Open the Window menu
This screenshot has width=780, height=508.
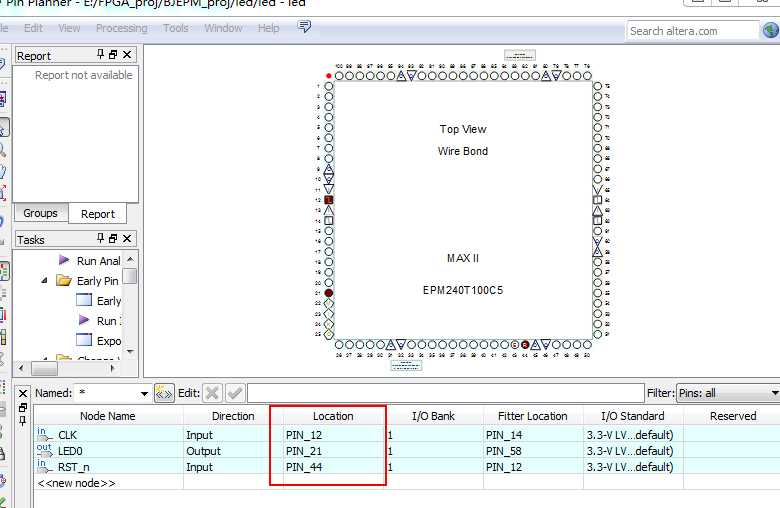tap(223, 28)
